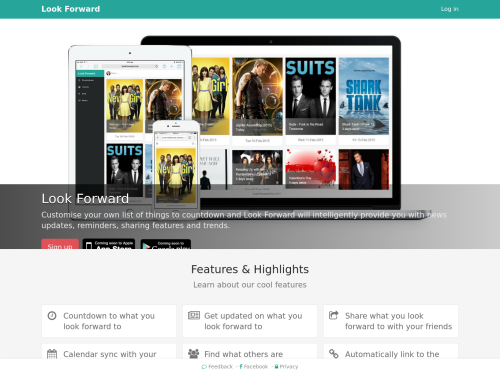
Task: Open the Coming soon to Apple App Store badge
Action: [109, 244]
